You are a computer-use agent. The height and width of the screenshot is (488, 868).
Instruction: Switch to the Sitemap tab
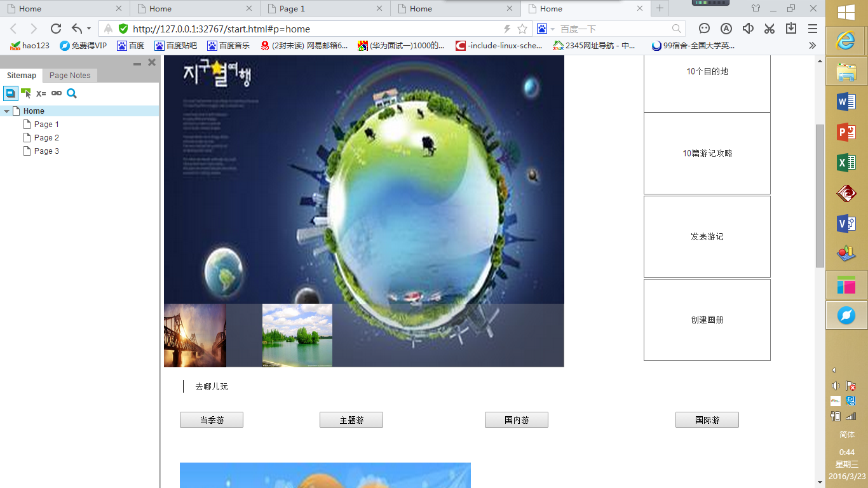tap(22, 75)
